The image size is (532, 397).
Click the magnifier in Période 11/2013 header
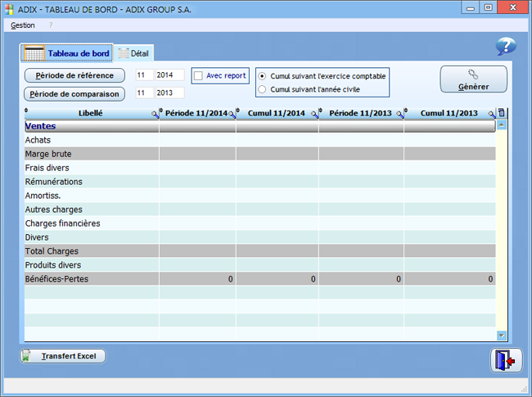pos(399,115)
